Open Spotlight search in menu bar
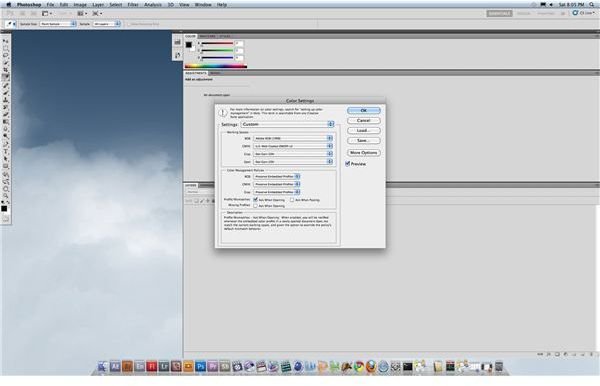600x386 pixels. [x=592, y=5]
